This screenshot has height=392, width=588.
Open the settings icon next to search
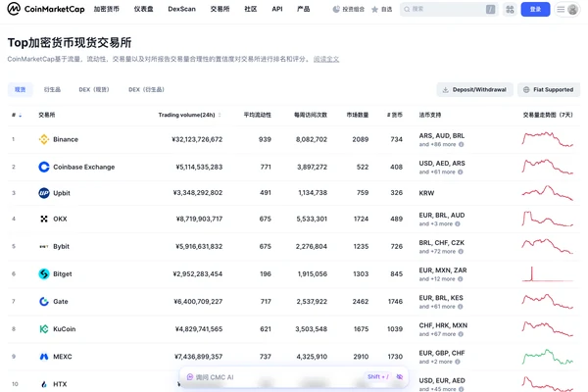(x=510, y=10)
